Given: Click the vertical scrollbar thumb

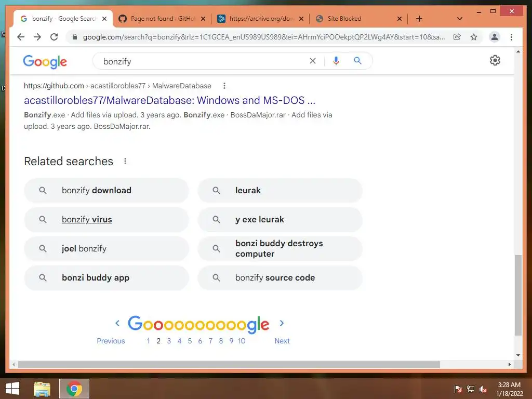Looking at the screenshot, I should tap(518, 295).
